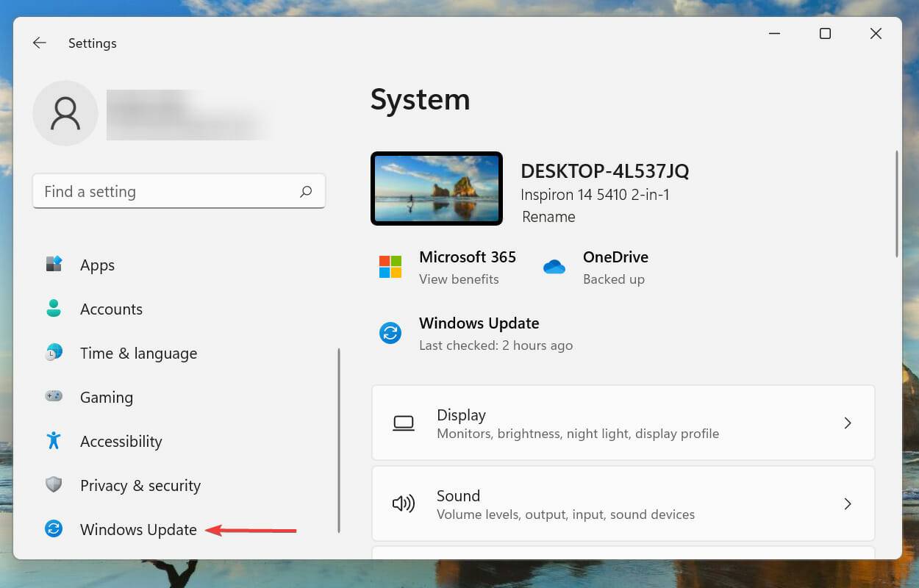Open the Display settings card
This screenshot has width=919, height=588.
[x=623, y=423]
